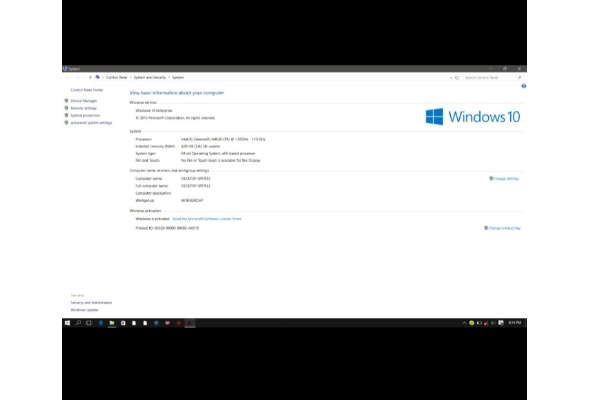Open Advanced system settings

[91, 123]
